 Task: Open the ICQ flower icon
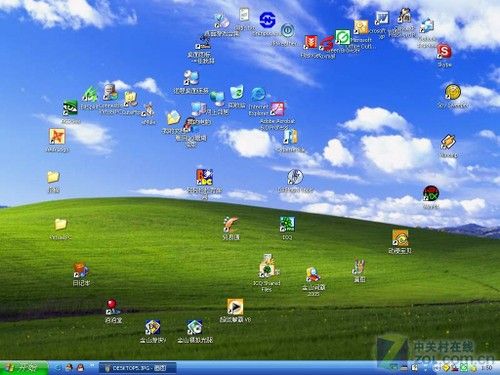coord(287,224)
